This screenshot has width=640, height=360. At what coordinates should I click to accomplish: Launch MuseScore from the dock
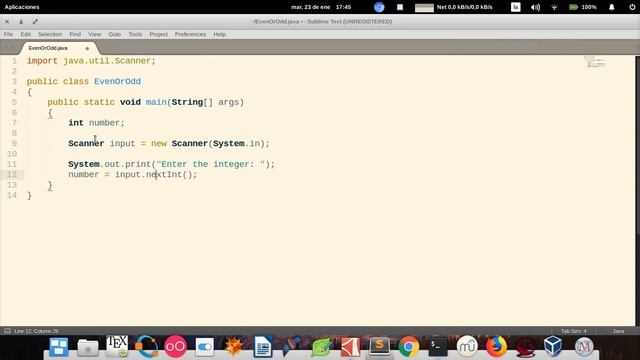(467, 347)
